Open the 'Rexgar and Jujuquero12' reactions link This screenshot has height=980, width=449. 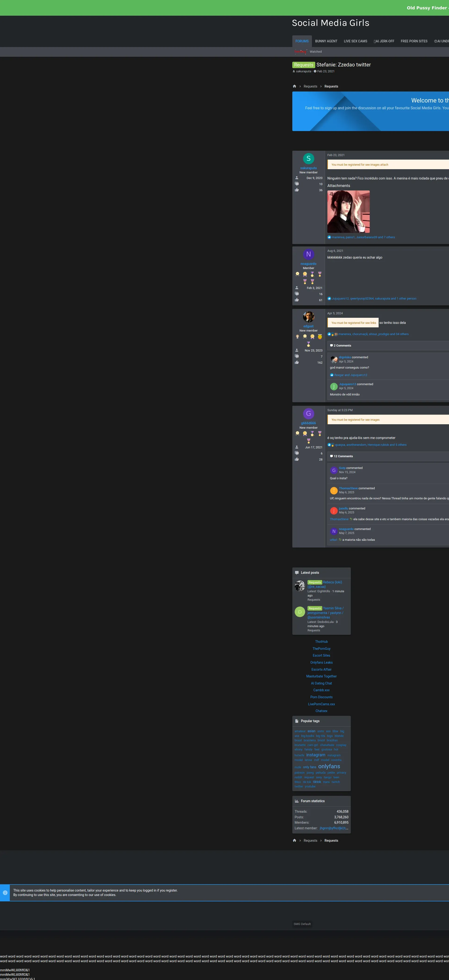pyautogui.click(x=351, y=375)
